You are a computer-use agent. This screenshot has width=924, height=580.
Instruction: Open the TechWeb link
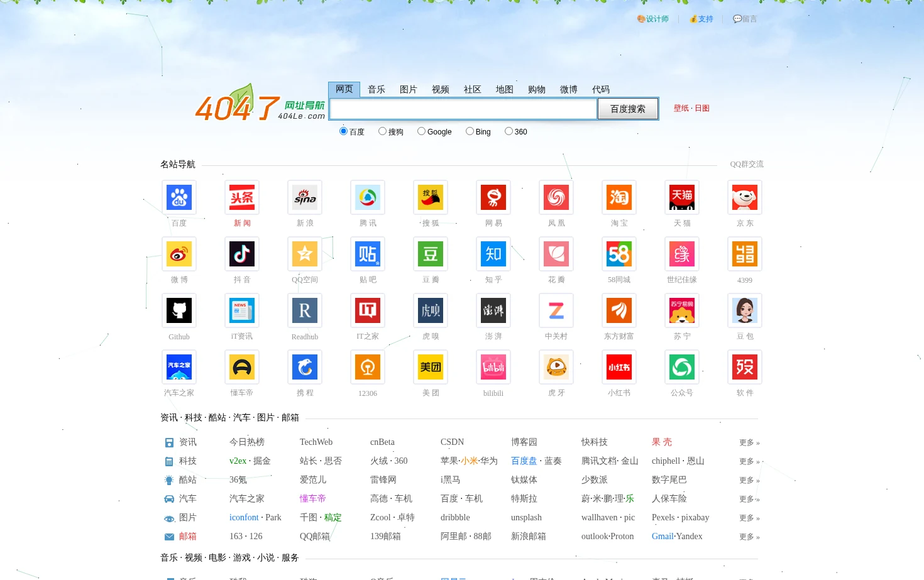coord(316,442)
